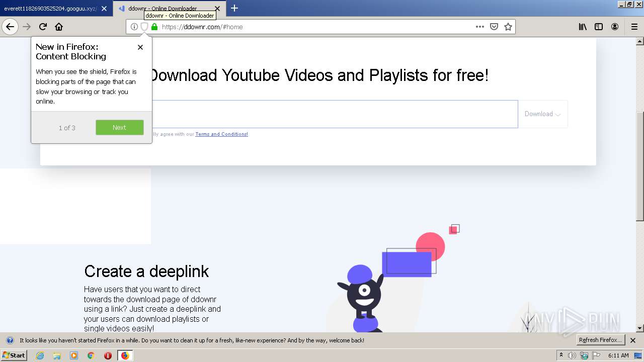The height and width of the screenshot is (362, 644).
Task: Click the content blocking shield icon
Action: click(x=144, y=27)
